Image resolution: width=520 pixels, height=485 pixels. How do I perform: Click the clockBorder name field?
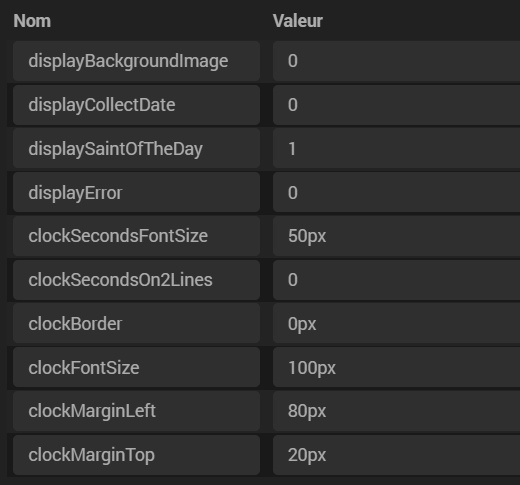[x=136, y=324]
